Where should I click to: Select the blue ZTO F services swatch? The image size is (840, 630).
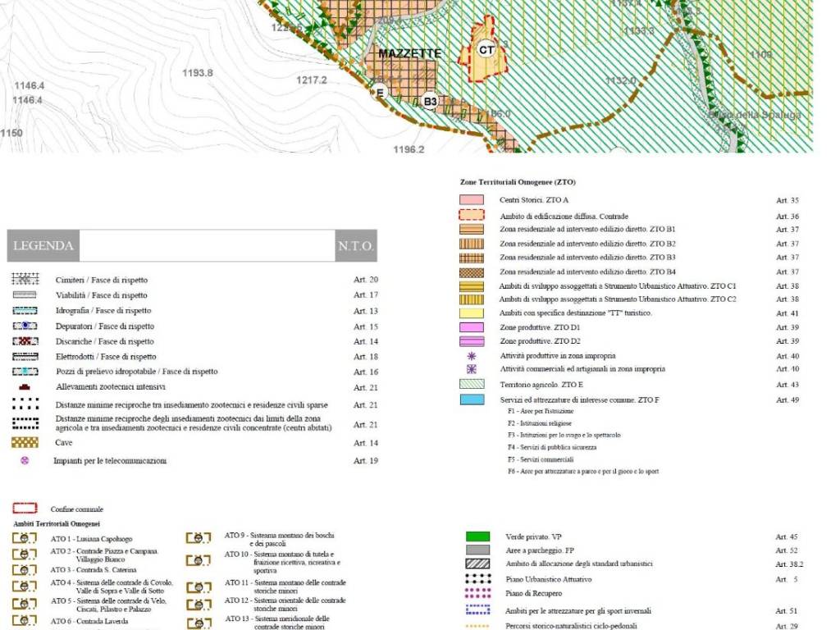[472, 399]
